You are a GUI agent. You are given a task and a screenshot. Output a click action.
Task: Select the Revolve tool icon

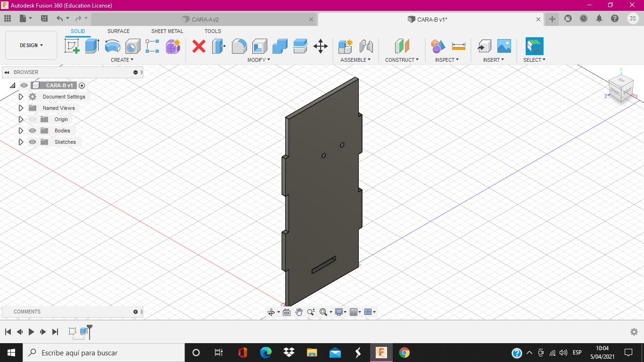pos(112,46)
